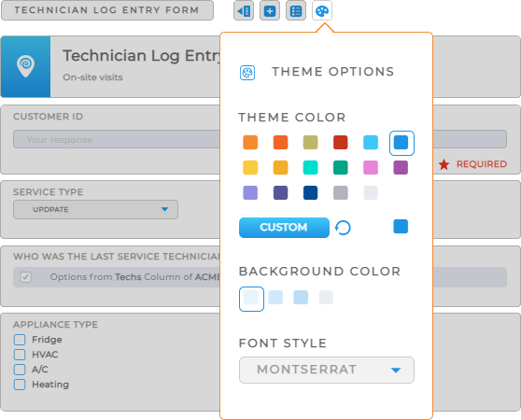The height and width of the screenshot is (420, 521).
Task: Select the pink theme color
Action: [x=371, y=167]
